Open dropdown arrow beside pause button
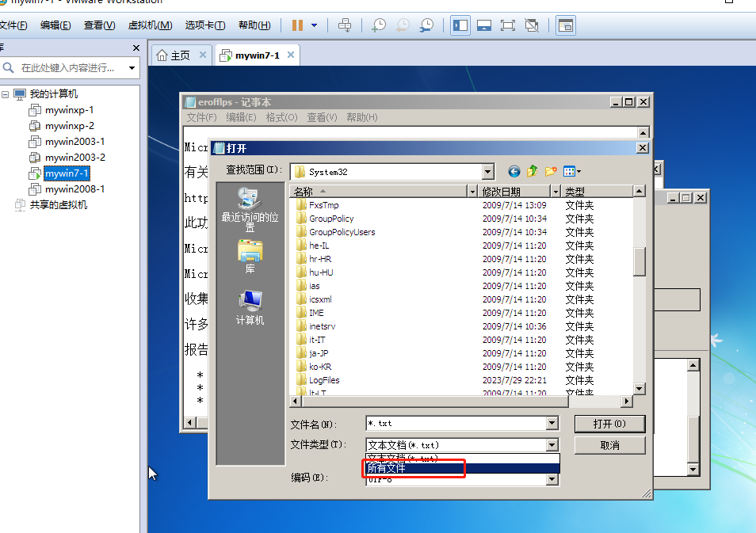 coord(315,25)
